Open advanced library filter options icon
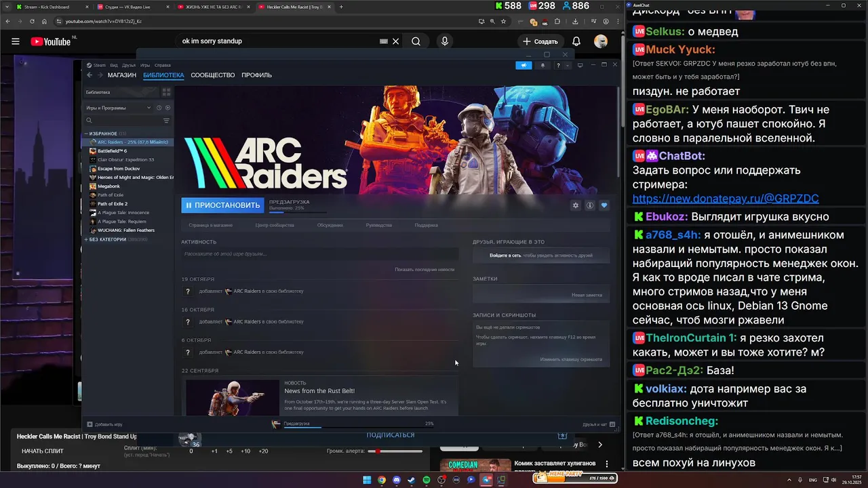Screen dimensions: 868x488 coord(167,121)
